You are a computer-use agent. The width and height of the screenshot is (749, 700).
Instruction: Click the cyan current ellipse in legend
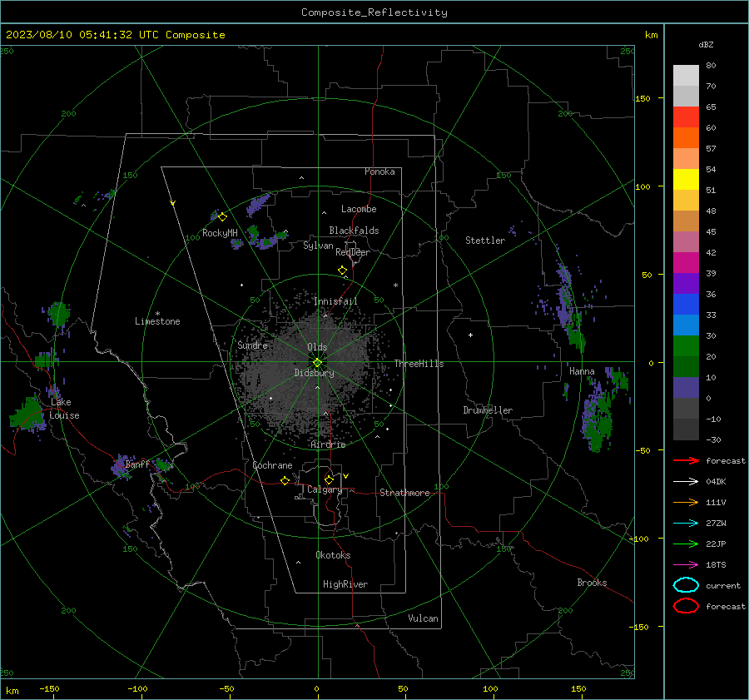tap(686, 585)
